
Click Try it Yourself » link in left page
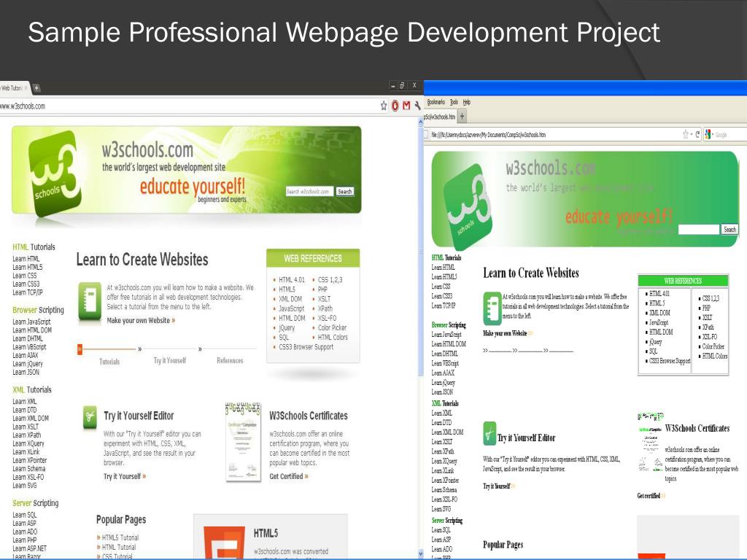coord(125,476)
